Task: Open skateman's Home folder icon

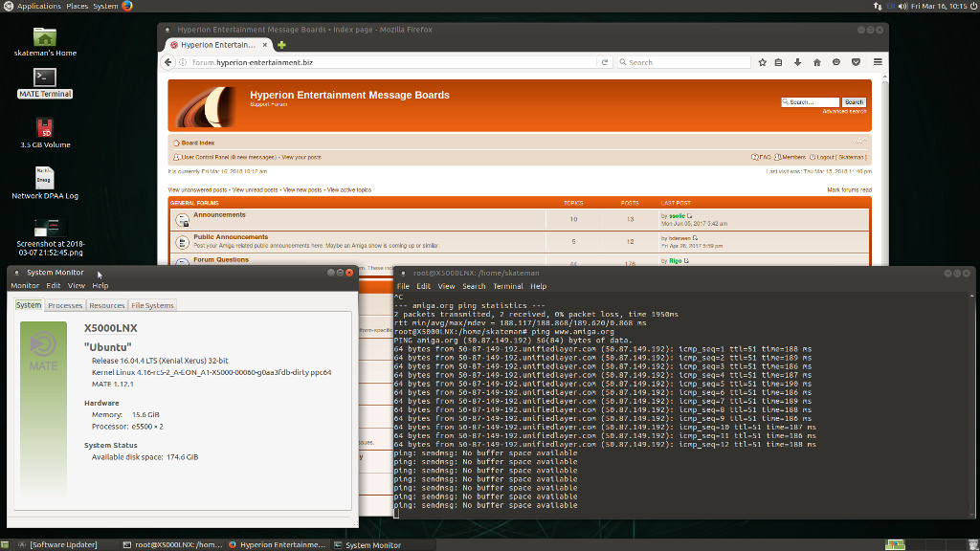Action: coord(44,37)
